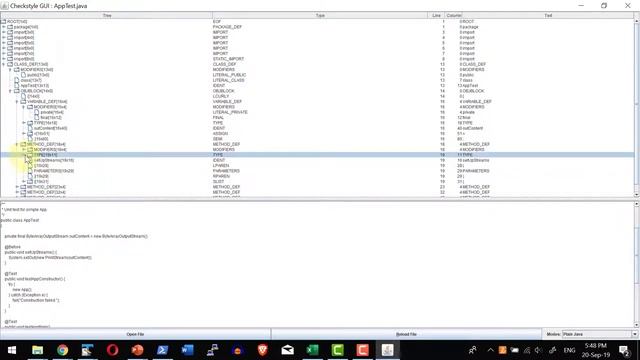Image resolution: width=640 pixels, height=360 pixels.
Task: Click the file icon of private[16x4]
Action: tap(37, 112)
